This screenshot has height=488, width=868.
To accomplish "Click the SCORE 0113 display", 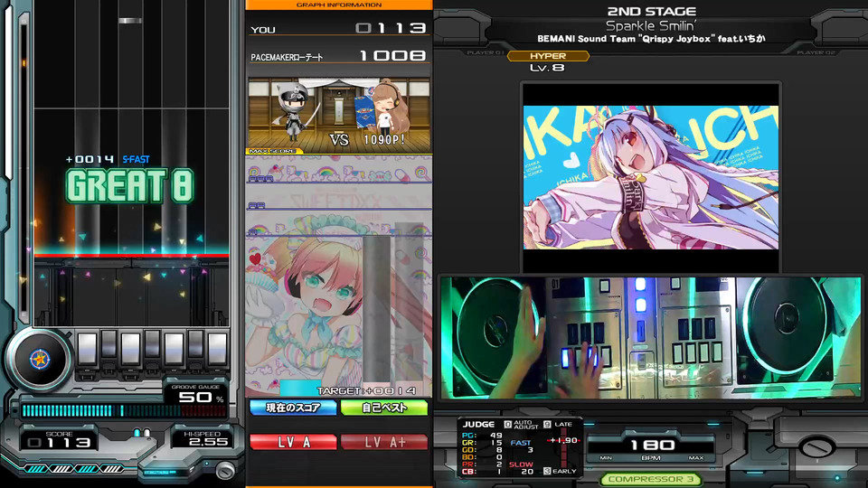I will pos(60,439).
